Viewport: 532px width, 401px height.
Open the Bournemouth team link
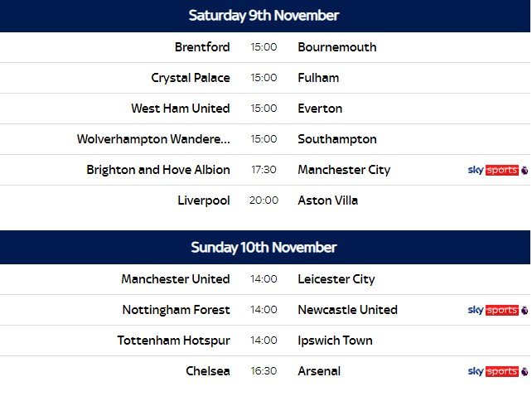pos(337,47)
